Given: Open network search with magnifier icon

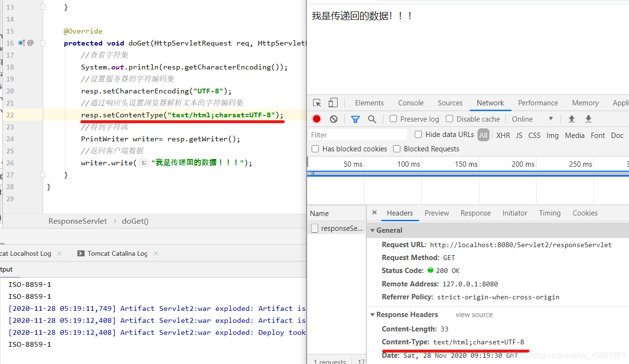Looking at the screenshot, I should pos(372,119).
